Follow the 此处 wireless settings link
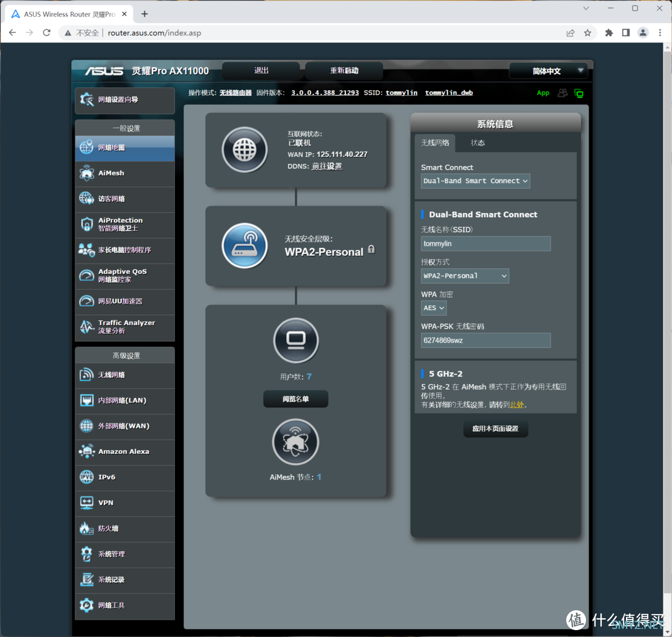The width and height of the screenshot is (672, 637). [x=517, y=405]
